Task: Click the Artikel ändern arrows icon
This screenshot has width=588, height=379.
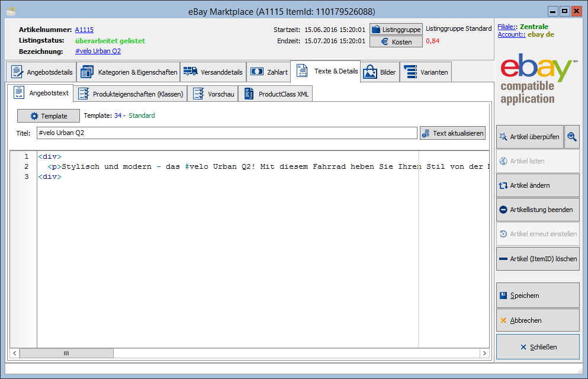Action: (x=503, y=185)
